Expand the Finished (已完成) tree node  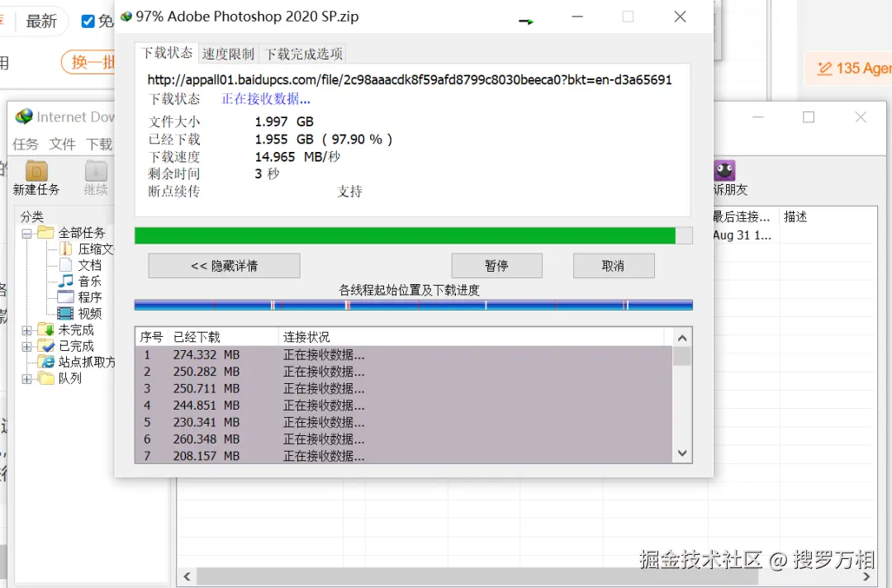click(26, 346)
